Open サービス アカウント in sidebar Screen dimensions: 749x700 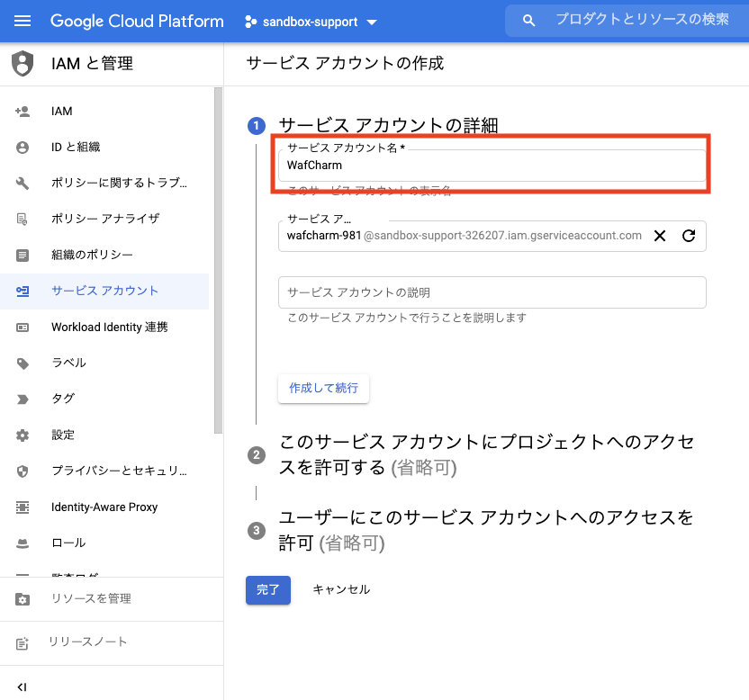[x=104, y=292]
